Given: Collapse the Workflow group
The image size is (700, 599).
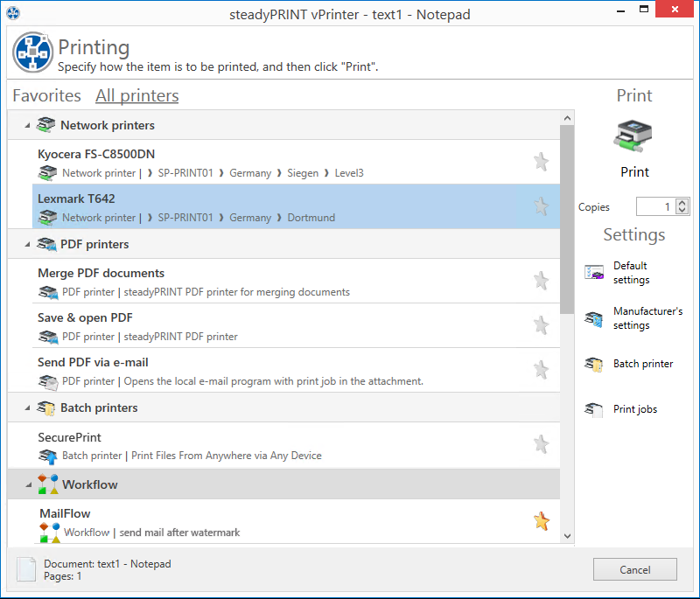Looking at the screenshot, I should click(x=27, y=484).
